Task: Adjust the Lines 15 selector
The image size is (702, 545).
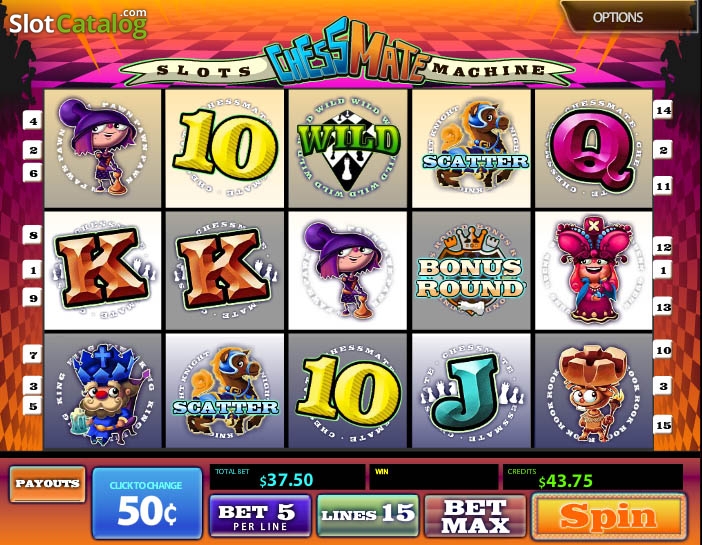Action: coord(368,515)
